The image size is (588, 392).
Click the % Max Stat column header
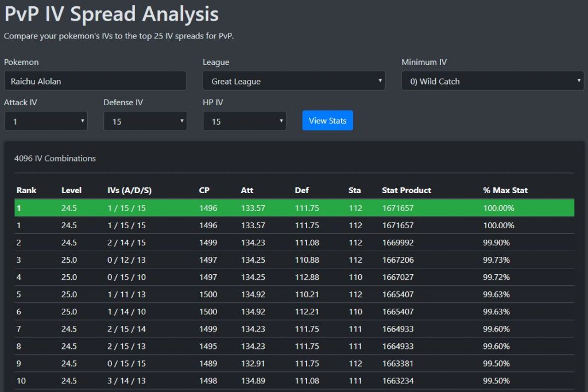(x=505, y=190)
